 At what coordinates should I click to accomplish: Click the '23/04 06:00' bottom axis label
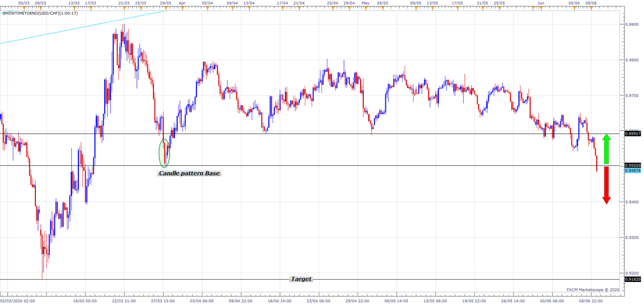(x=319, y=301)
